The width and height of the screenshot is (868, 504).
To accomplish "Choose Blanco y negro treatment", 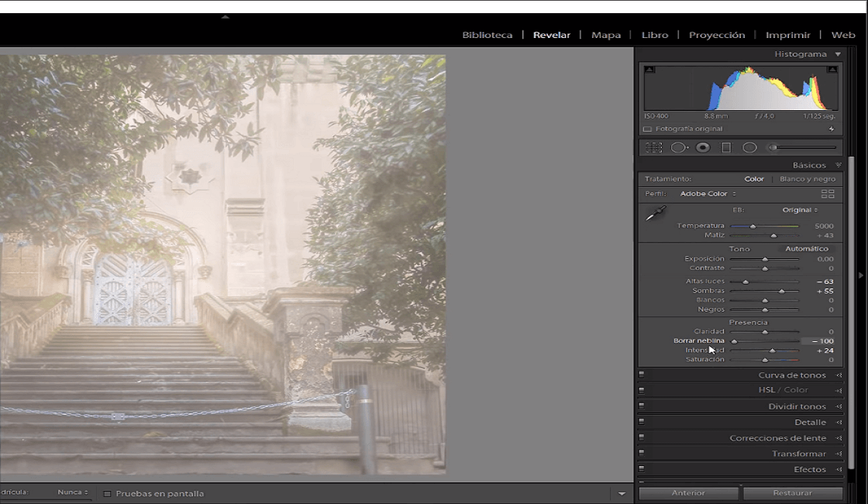I will [x=808, y=179].
